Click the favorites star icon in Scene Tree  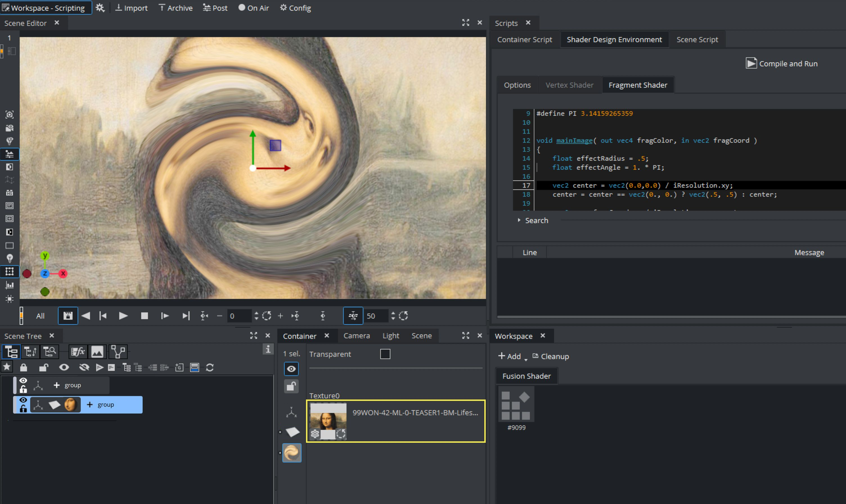7,367
